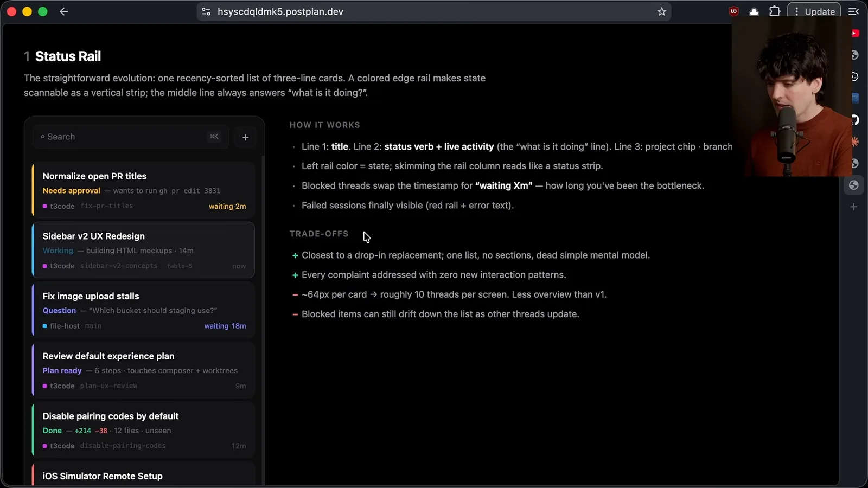Click the Working status label

[x=58, y=251]
